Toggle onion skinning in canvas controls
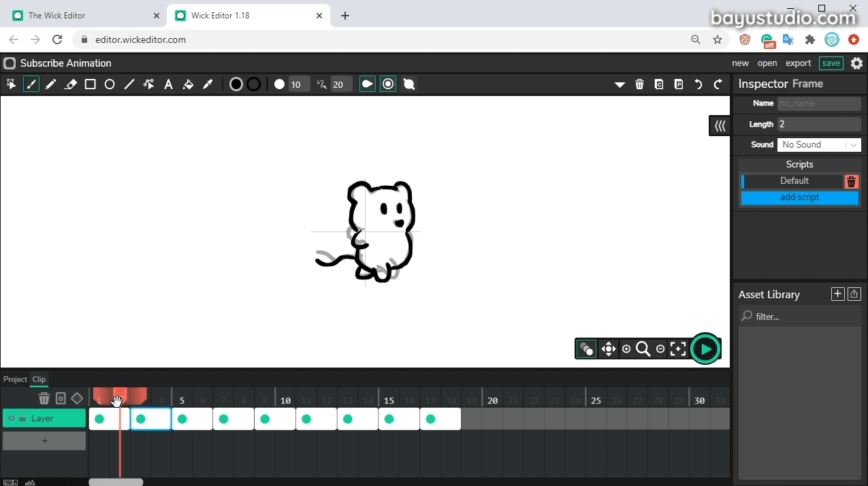Screen dimensions: 868x486 (586, 349)
